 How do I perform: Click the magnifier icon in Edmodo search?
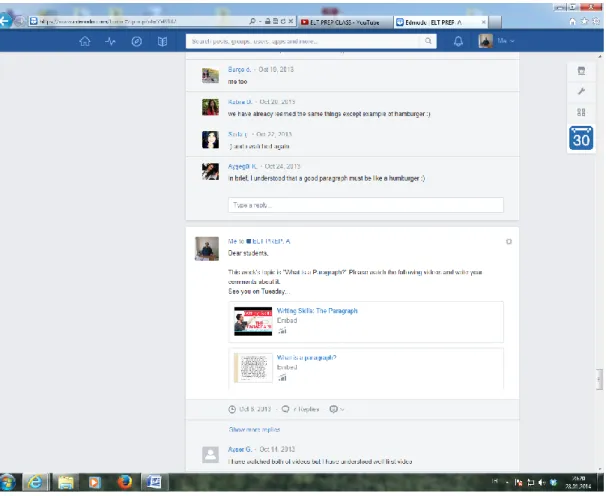428,41
